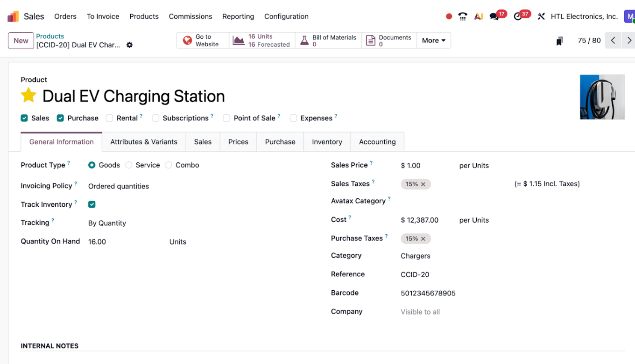Open the Company field dropdown

pos(420,312)
